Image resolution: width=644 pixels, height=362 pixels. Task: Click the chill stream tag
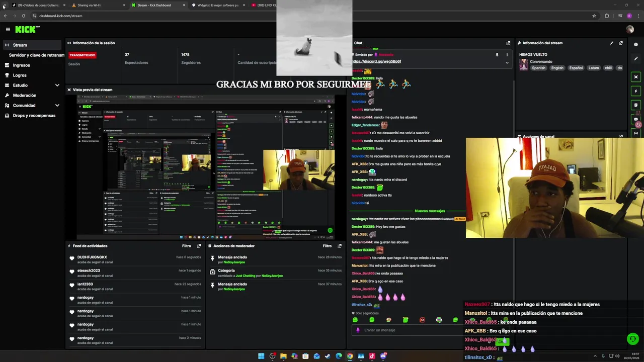coord(608,68)
